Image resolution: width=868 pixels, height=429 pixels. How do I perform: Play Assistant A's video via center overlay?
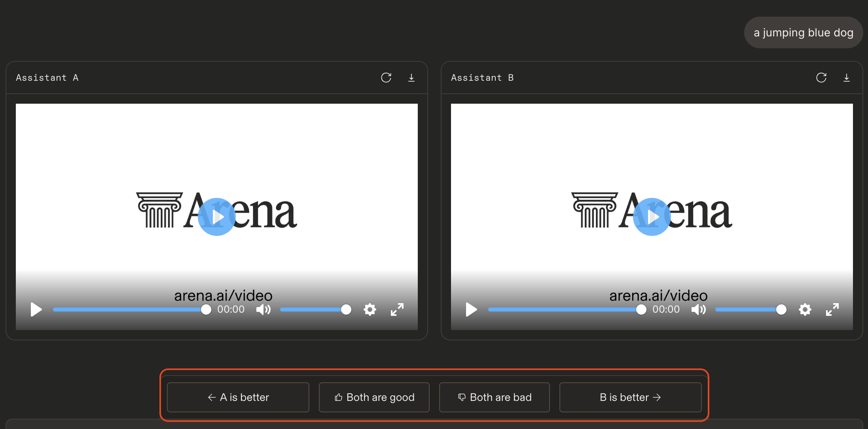(x=217, y=216)
